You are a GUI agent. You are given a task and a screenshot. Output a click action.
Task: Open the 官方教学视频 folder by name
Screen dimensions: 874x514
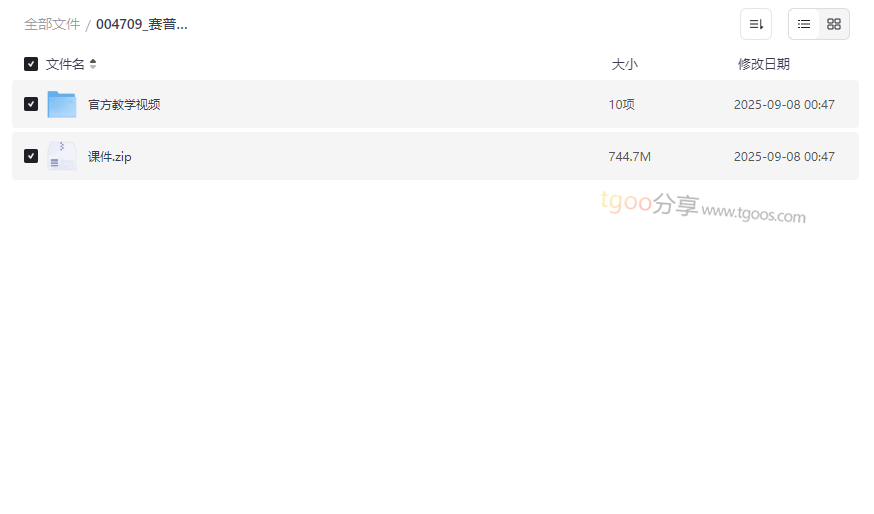124,104
